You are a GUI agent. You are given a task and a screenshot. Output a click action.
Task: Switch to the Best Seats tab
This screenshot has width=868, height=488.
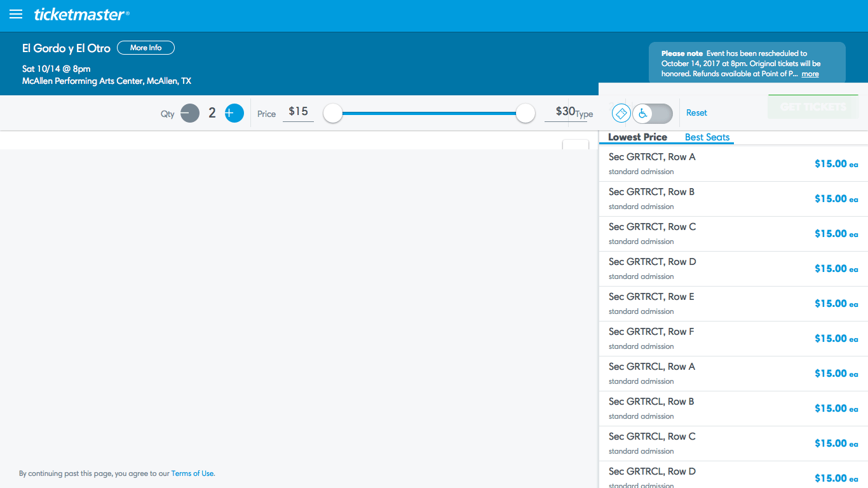(707, 137)
